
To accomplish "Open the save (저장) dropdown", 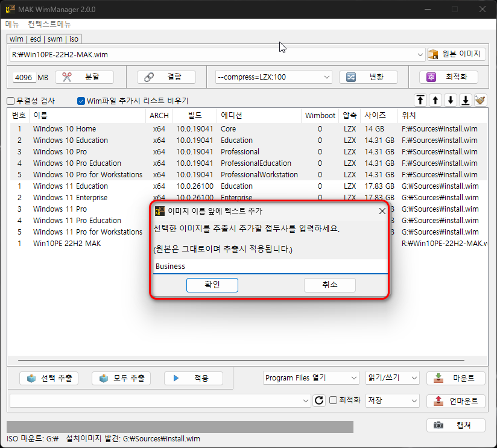I will (393, 401).
